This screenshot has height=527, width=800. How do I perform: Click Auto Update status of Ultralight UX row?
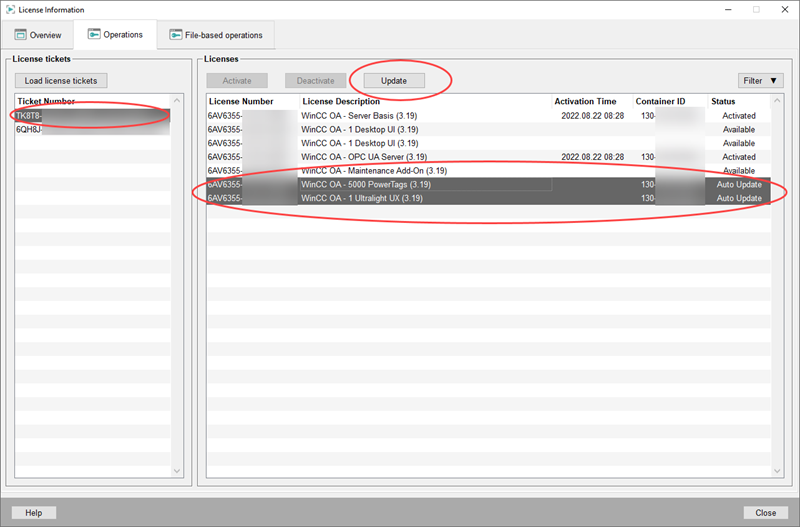coord(739,198)
